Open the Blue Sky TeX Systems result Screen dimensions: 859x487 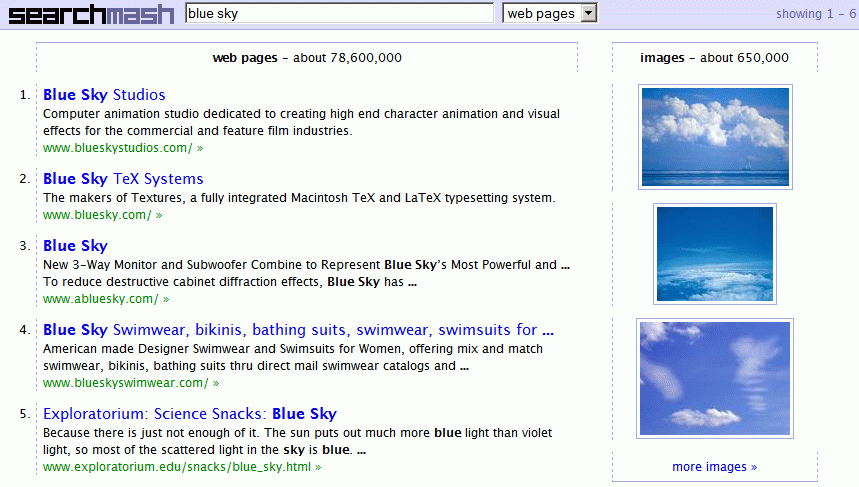tap(123, 179)
